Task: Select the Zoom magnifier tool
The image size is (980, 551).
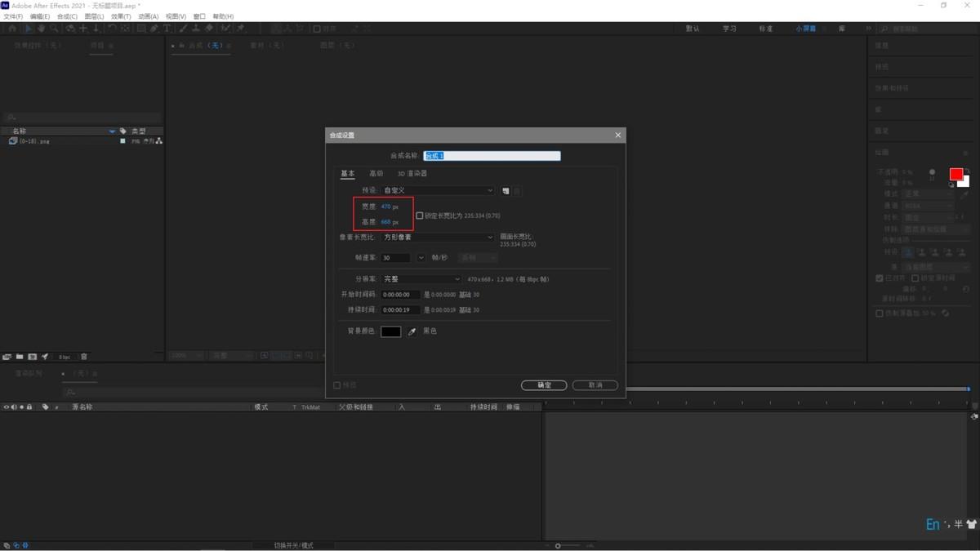Action: pyautogui.click(x=54, y=29)
